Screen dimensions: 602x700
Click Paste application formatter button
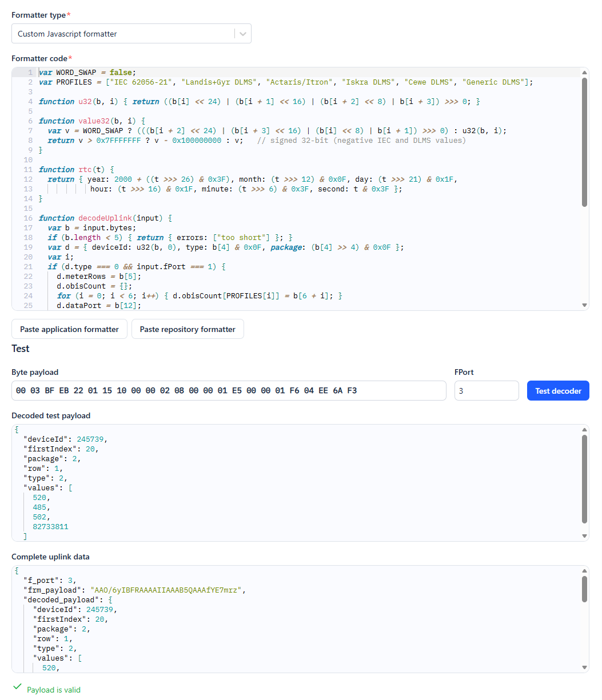click(x=69, y=329)
